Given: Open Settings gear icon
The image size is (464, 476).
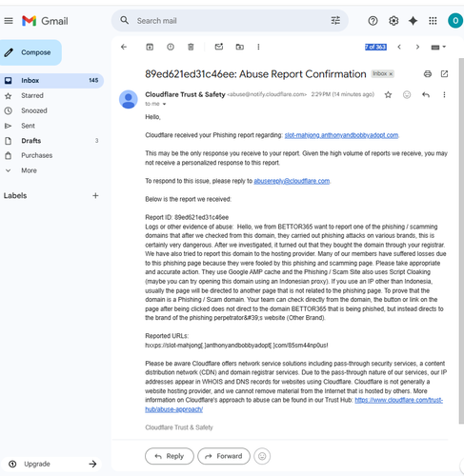Looking at the screenshot, I should 393,21.
